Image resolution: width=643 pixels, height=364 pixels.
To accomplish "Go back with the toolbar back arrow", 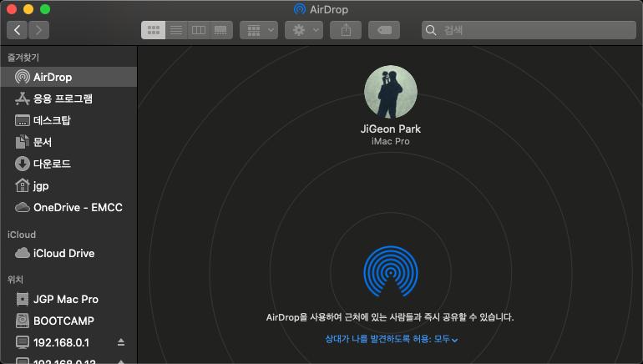I will tap(18, 30).
